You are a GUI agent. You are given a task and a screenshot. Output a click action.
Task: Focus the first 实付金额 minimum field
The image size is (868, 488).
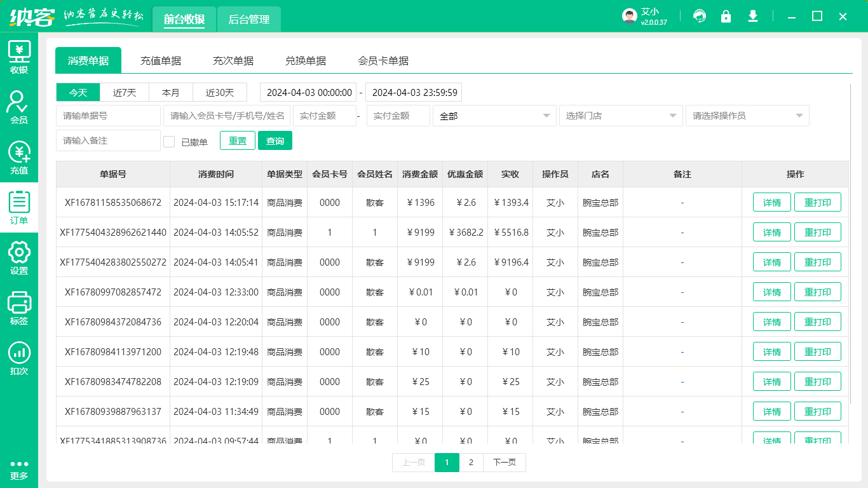324,116
